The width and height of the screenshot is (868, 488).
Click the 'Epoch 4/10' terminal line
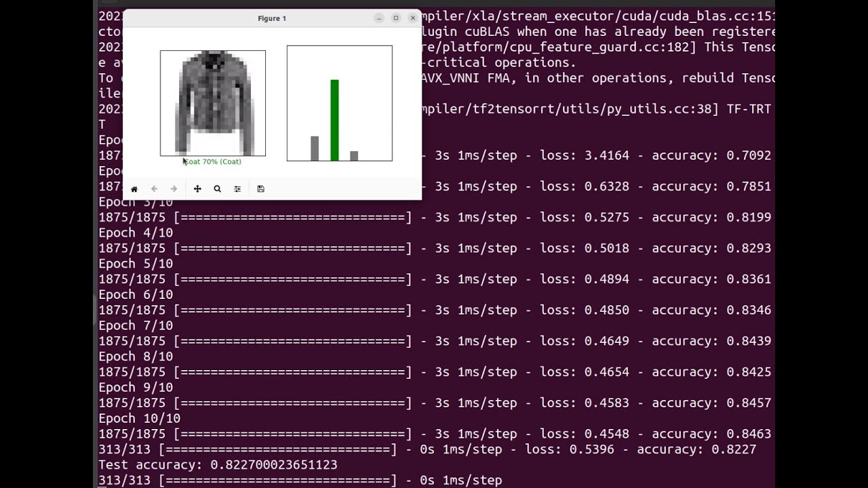pos(136,232)
